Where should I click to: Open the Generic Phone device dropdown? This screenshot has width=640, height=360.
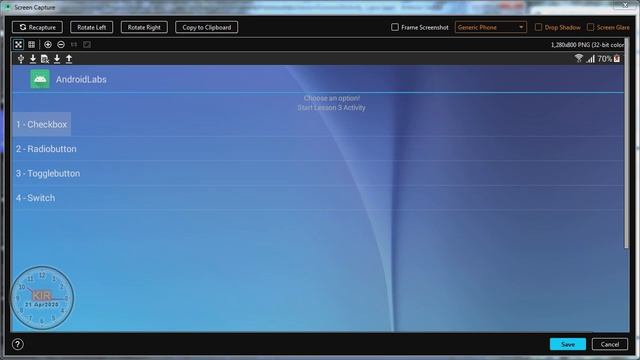491,27
